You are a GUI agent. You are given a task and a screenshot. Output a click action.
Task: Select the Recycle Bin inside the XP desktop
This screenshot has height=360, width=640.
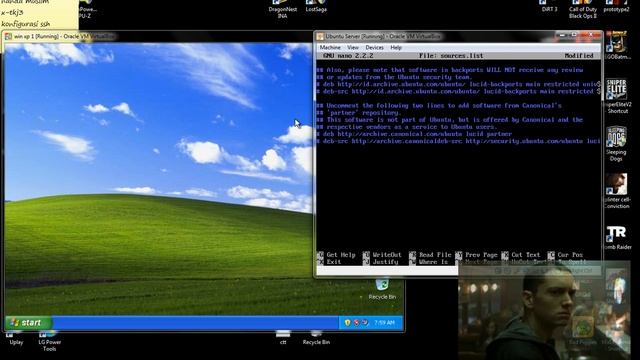[x=382, y=289]
